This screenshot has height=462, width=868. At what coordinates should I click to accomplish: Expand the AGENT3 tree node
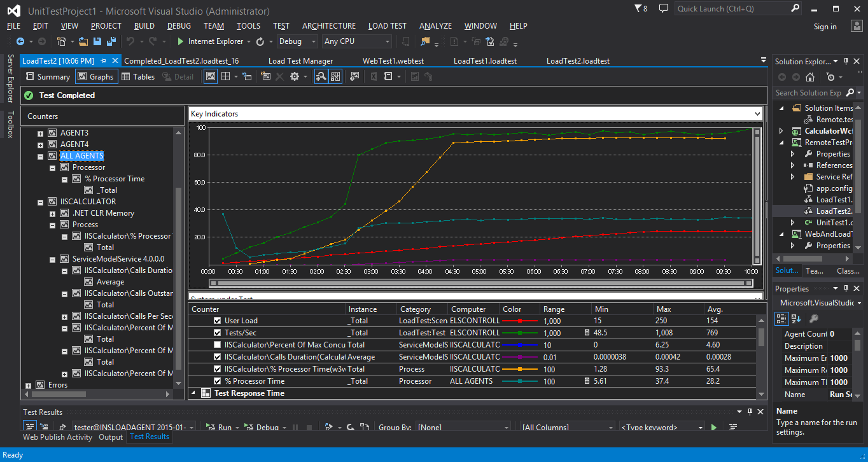coord(40,134)
